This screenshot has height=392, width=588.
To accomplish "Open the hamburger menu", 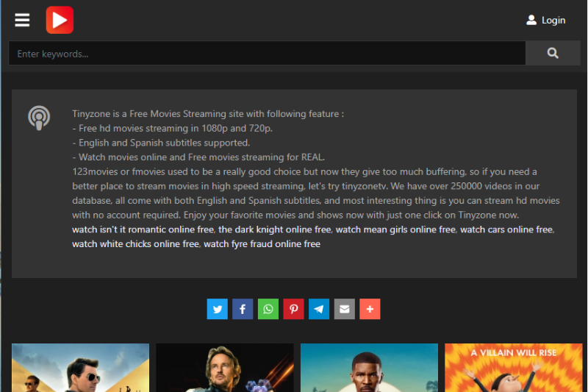I will (x=22, y=21).
